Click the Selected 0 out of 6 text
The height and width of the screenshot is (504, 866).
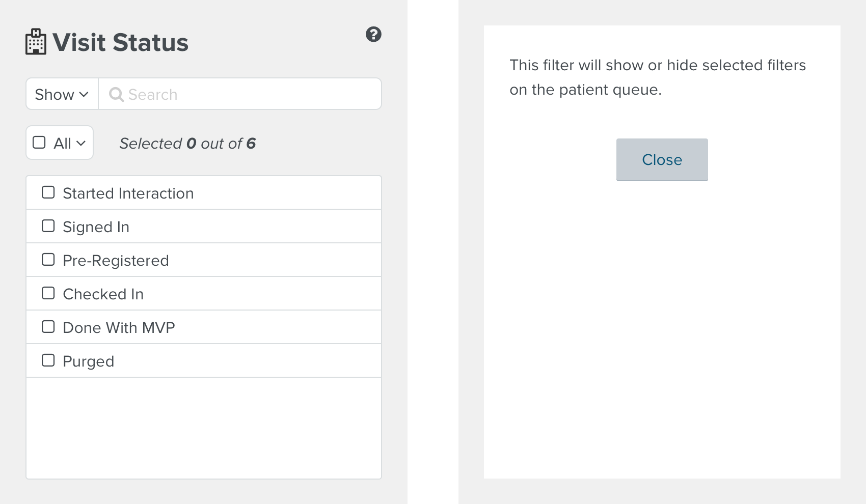187,144
